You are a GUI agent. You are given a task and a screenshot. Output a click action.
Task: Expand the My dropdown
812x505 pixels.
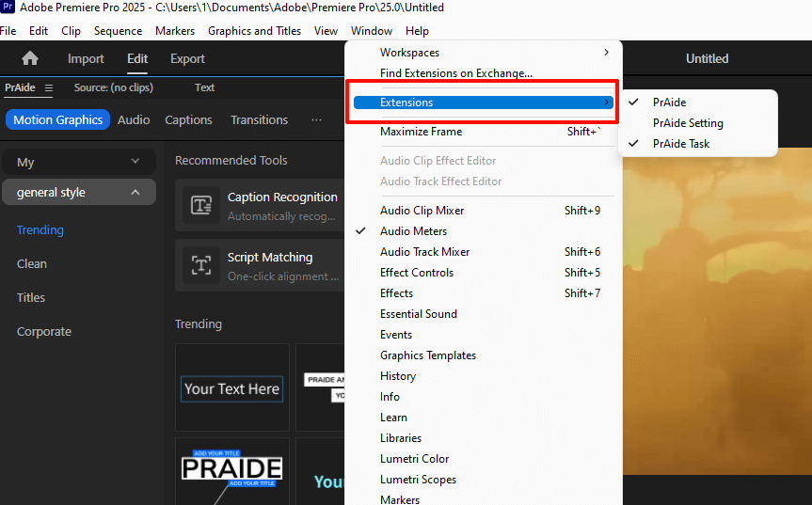[x=79, y=162]
